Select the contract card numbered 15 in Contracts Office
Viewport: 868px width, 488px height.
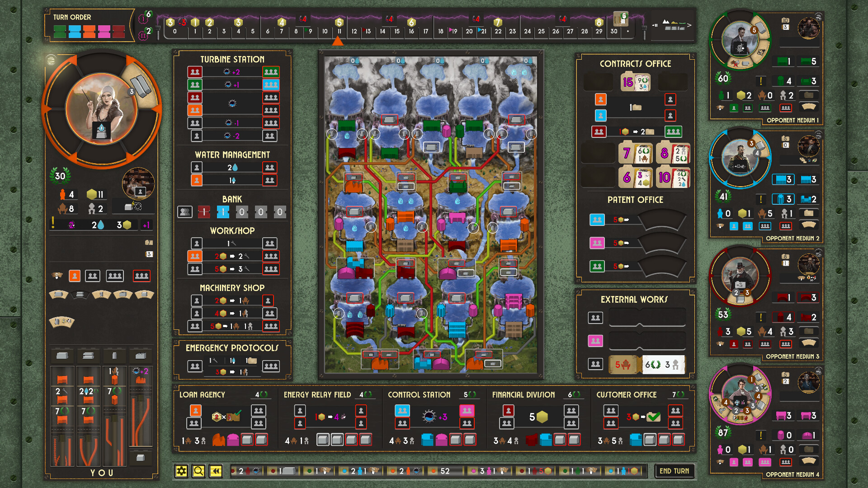pos(636,82)
